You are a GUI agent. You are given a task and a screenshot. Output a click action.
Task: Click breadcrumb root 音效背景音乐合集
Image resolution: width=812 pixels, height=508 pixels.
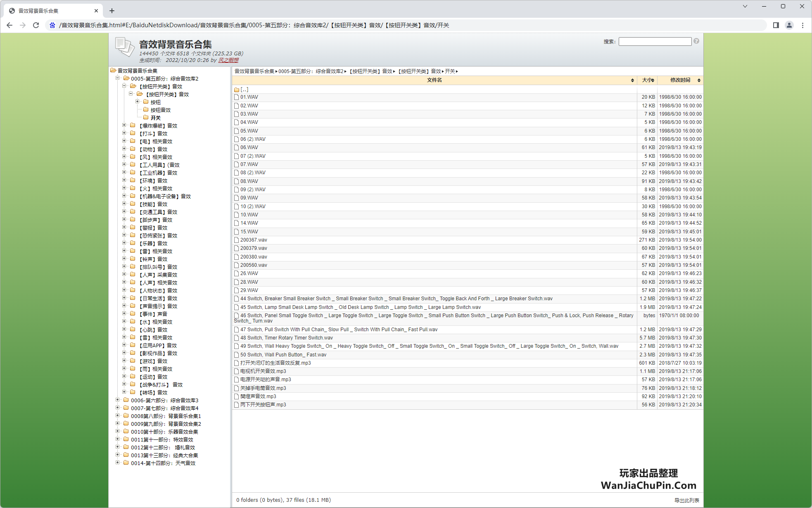coord(254,71)
